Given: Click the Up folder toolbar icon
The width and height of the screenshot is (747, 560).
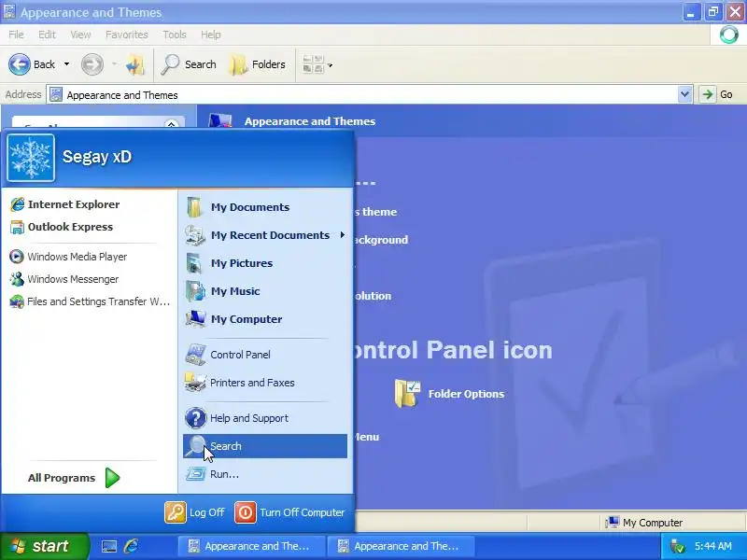Looking at the screenshot, I should (134, 64).
